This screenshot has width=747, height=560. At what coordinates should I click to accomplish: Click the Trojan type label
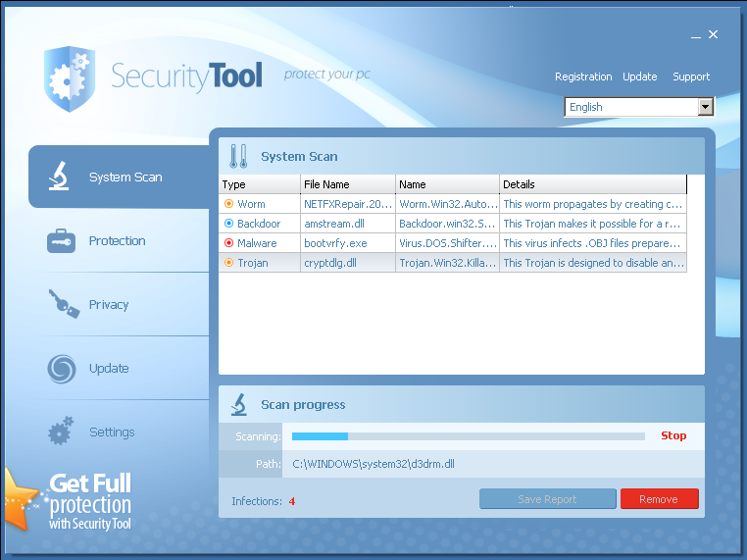click(253, 263)
